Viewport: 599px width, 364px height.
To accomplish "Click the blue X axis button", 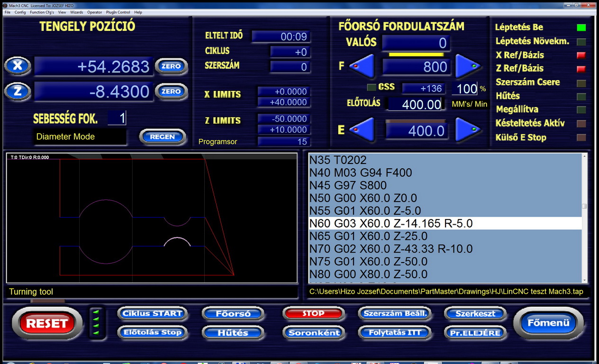I will (18, 66).
